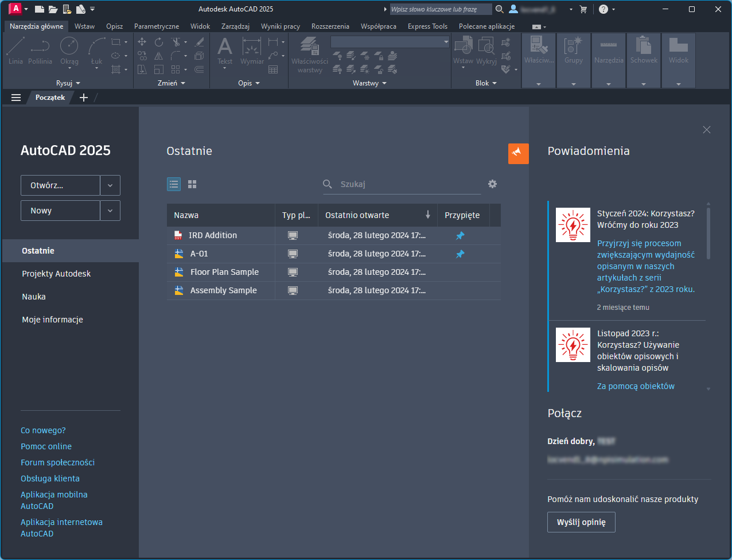Viewport: 732px width, 560px height.
Task: Click the keyword search box in title bar
Action: [441, 9]
